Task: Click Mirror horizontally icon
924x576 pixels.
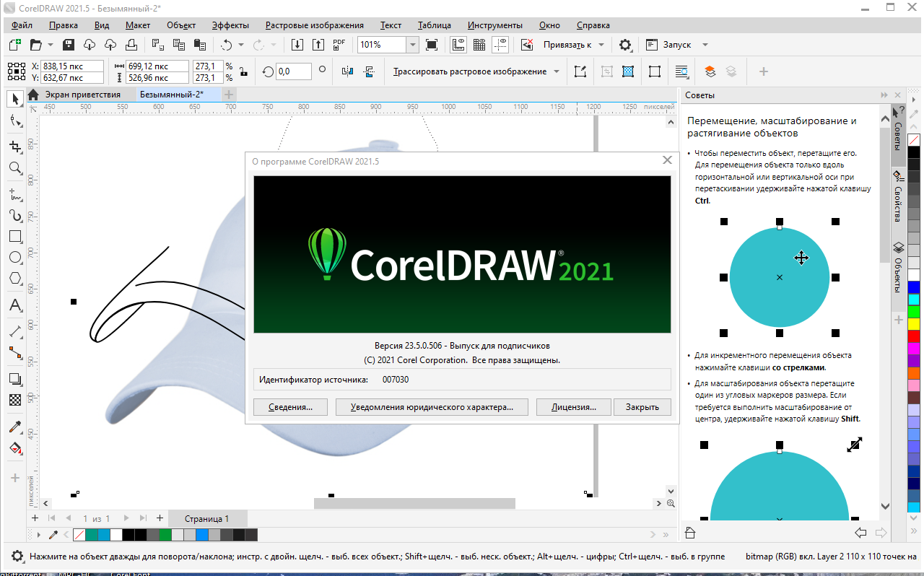Action: (349, 71)
